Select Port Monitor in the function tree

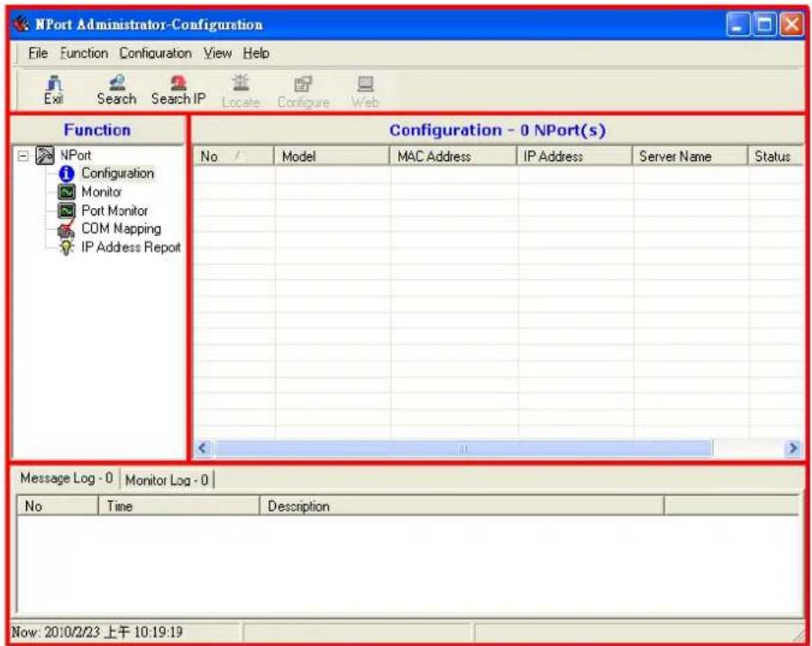pyautogui.click(x=114, y=211)
